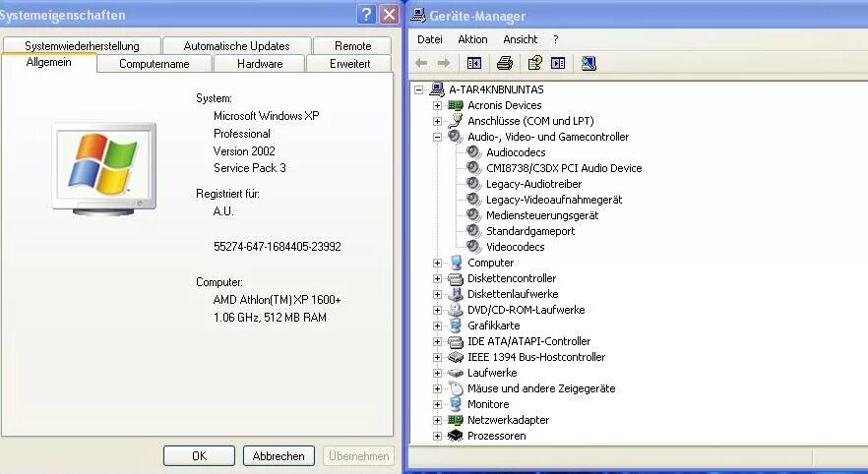This screenshot has width=868, height=474.
Task: Switch to the Remote tab
Action: [x=352, y=45]
